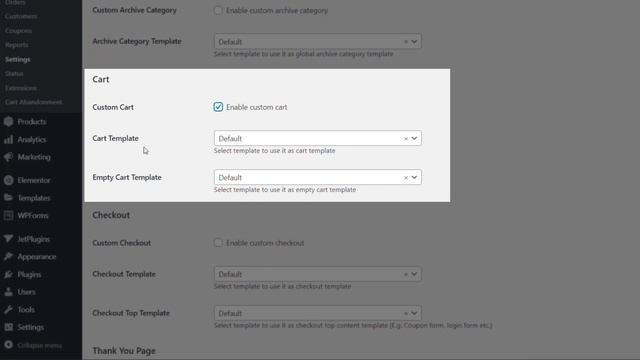
Task: Check Enable custom archive category
Action: click(218, 11)
